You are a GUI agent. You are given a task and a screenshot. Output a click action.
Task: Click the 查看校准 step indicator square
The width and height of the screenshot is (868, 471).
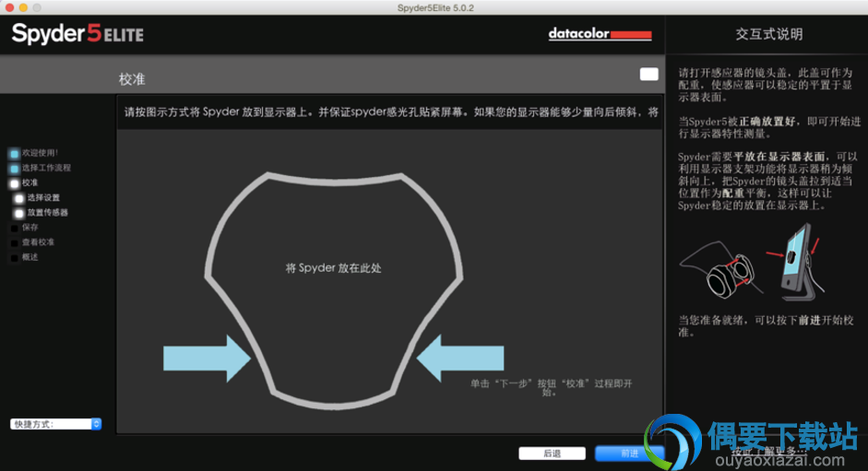[15, 243]
